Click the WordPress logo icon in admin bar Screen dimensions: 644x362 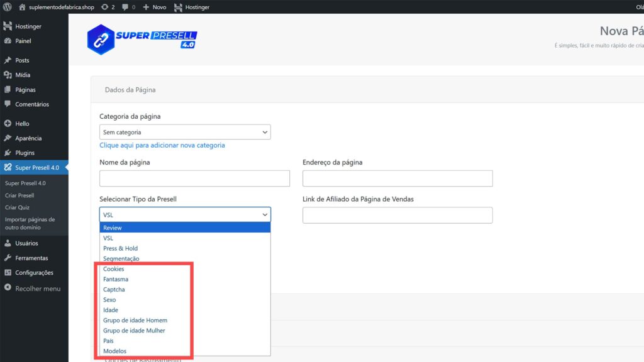coord(7,7)
